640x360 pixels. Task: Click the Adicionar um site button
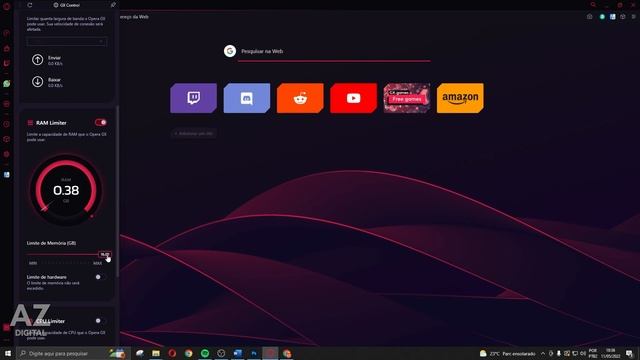pyautogui.click(x=194, y=133)
